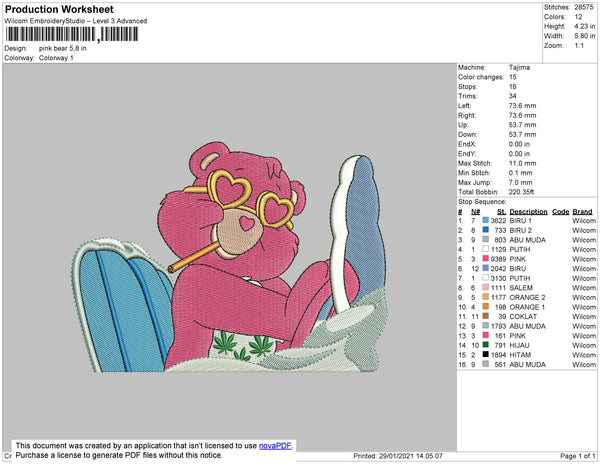Select the BIRU 1 description text
Viewport: 600px width, 464px height.
coord(520,221)
